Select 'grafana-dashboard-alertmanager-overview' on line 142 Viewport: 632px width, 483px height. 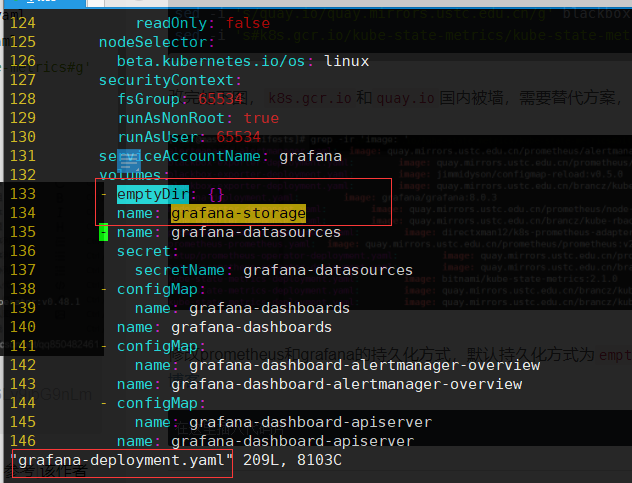365,365
